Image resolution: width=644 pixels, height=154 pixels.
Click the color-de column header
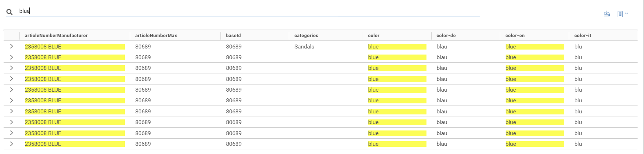click(x=446, y=36)
